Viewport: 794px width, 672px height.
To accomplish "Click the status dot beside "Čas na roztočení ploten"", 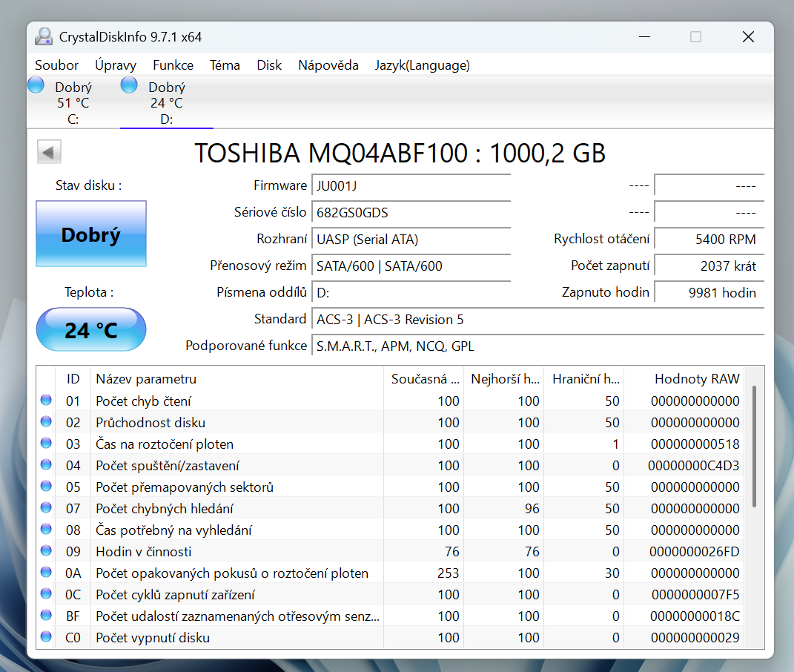I will click(45, 443).
